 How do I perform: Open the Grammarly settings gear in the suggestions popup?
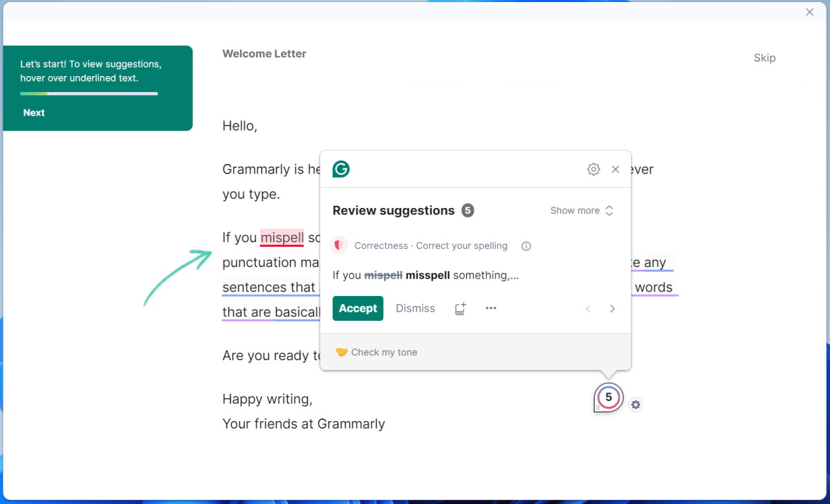[593, 169]
